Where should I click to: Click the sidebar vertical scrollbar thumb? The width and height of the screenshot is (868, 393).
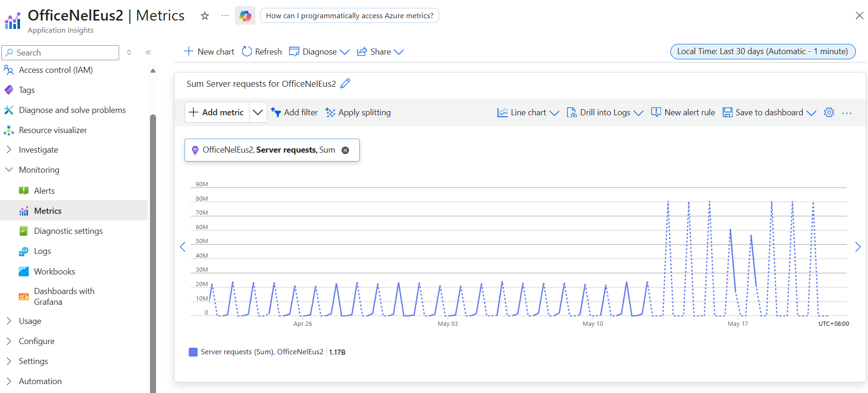click(153, 253)
